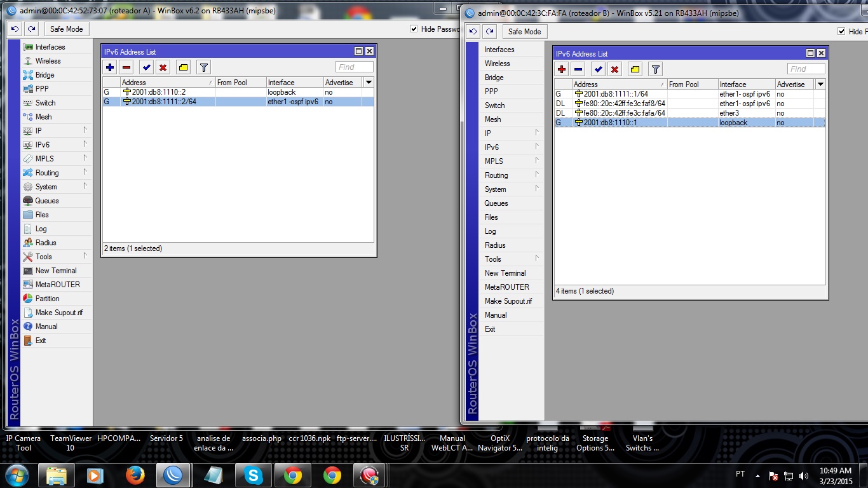Open Wireless in roteador B menu

click(512, 64)
